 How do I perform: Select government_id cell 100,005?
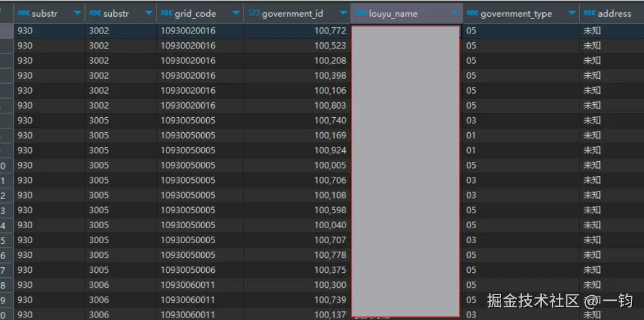pos(297,166)
